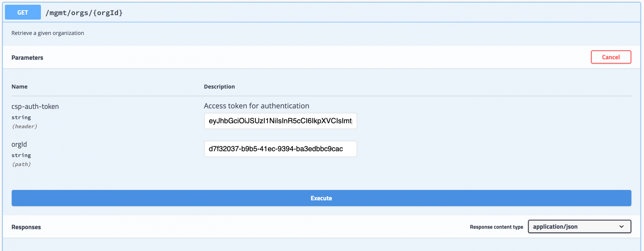Image resolution: width=644 pixels, height=251 pixels.
Task: Click the 'Retrieve a given organization' summary
Action: click(x=48, y=33)
